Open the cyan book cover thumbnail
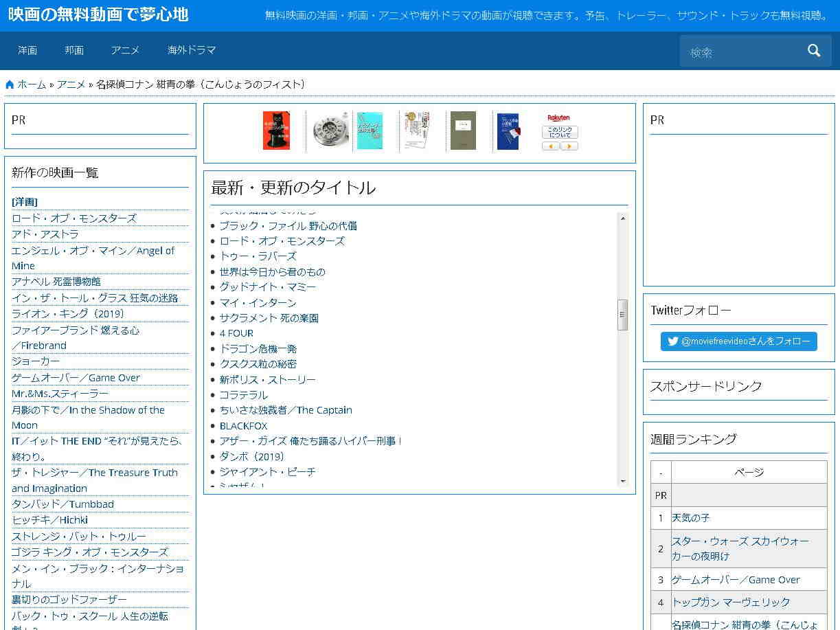 370,131
